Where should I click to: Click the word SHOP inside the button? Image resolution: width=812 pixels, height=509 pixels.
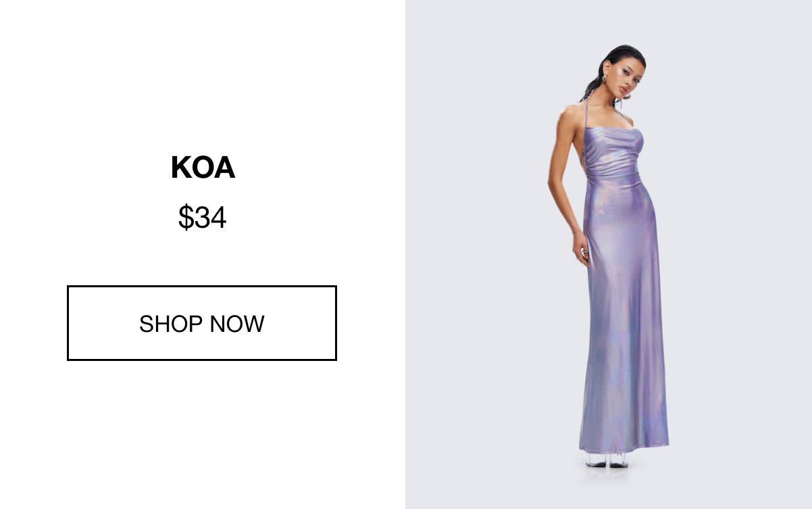click(172, 324)
